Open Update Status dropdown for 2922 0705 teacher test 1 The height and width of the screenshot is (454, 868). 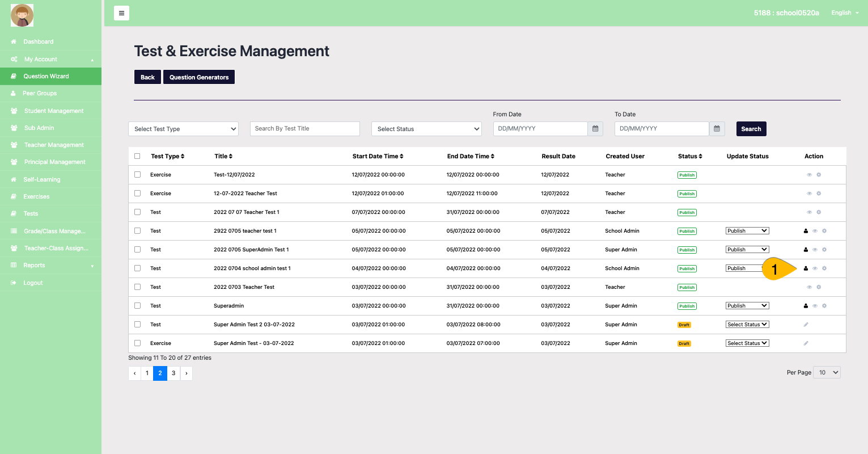(x=747, y=231)
